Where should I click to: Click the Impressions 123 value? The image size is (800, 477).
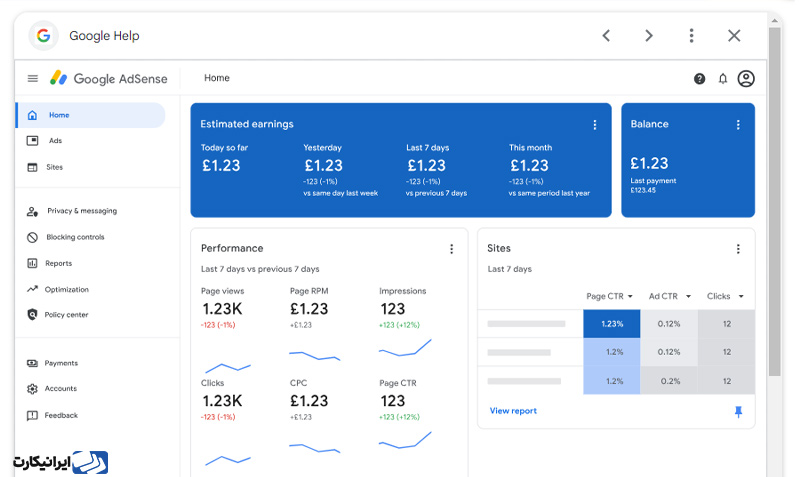[392, 309]
